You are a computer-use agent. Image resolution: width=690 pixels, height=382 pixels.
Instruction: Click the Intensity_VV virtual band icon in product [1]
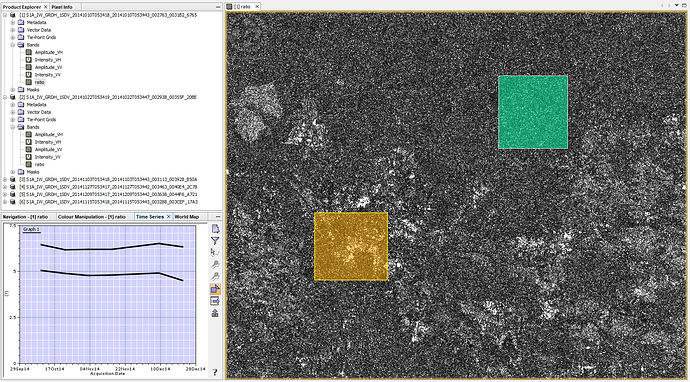(29, 75)
